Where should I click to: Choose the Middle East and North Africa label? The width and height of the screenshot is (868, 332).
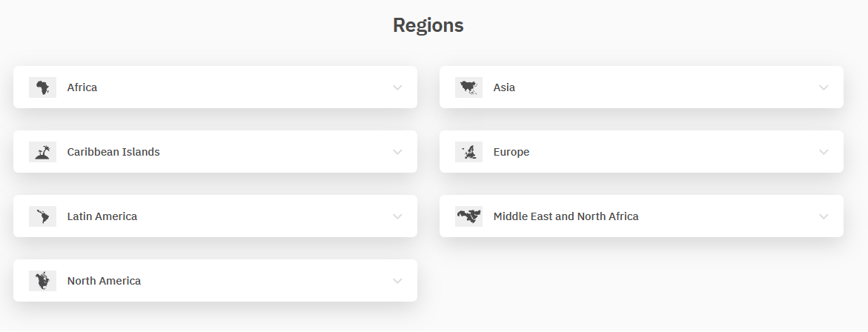566,216
